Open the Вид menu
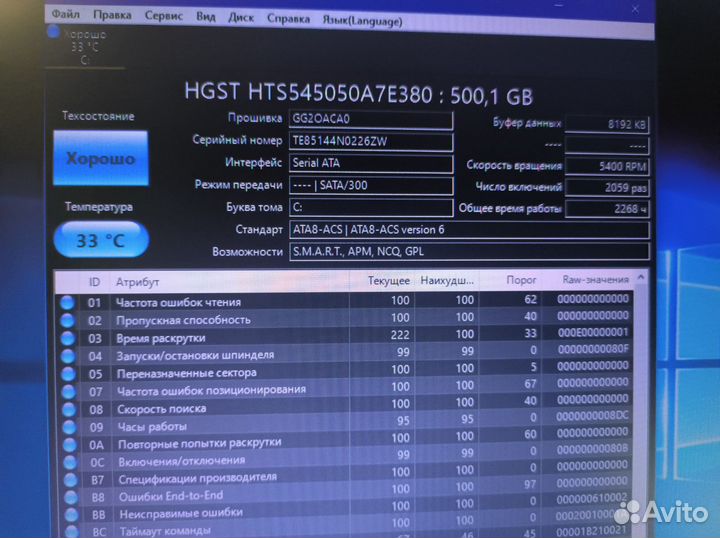Image resolution: width=720 pixels, height=538 pixels. click(206, 17)
